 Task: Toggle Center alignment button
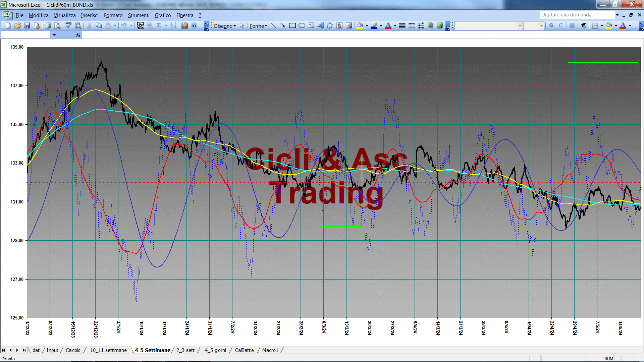(572, 25)
